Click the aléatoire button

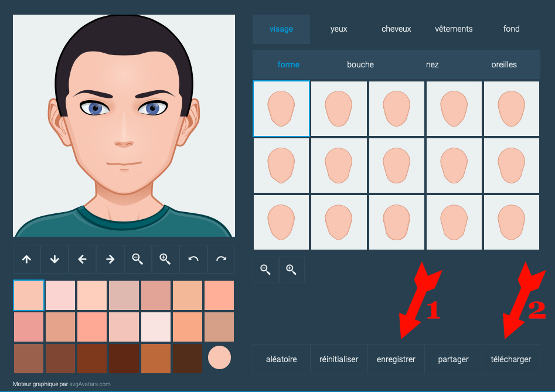point(281,359)
